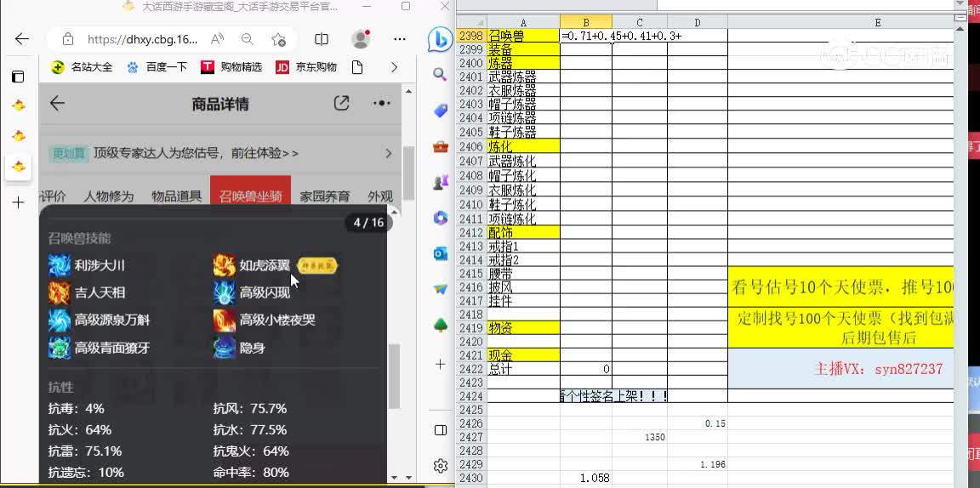Click the 高级闪现 skill icon
The width and height of the screenshot is (980, 488).
pos(225,292)
